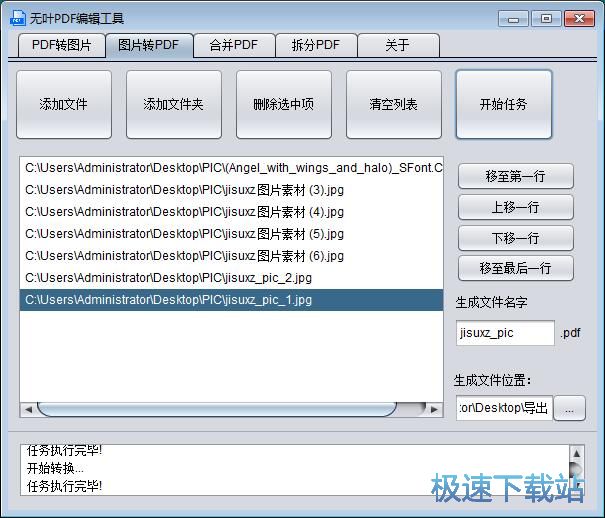Close the 无叶PDF编辑工具 window

pos(579,19)
